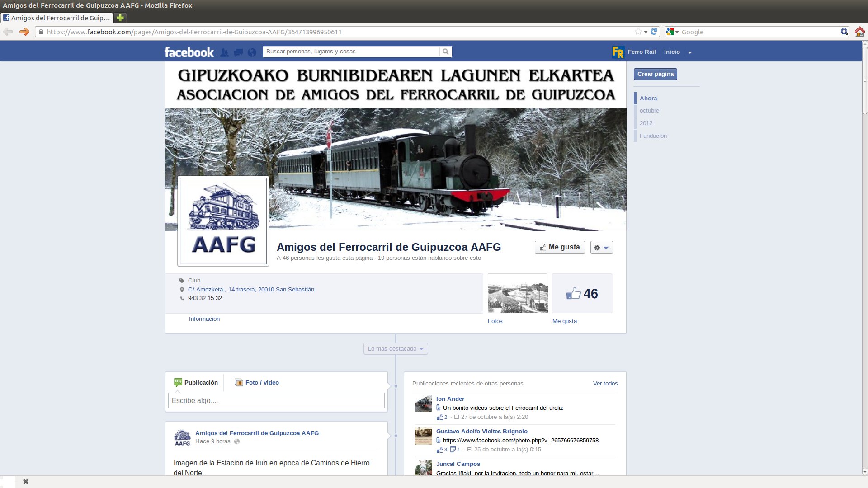Viewport: 868px width, 488px height.
Task: Click the Facebook logo
Action: [189, 52]
